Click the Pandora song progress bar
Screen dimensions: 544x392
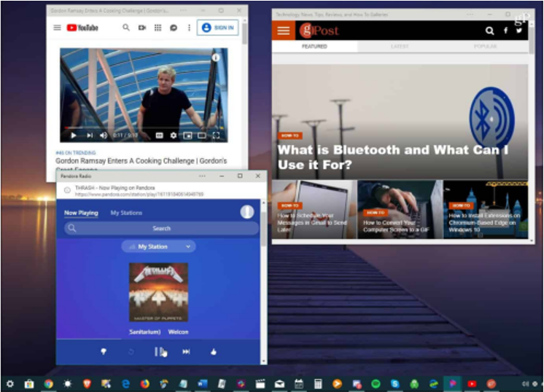tap(158, 339)
